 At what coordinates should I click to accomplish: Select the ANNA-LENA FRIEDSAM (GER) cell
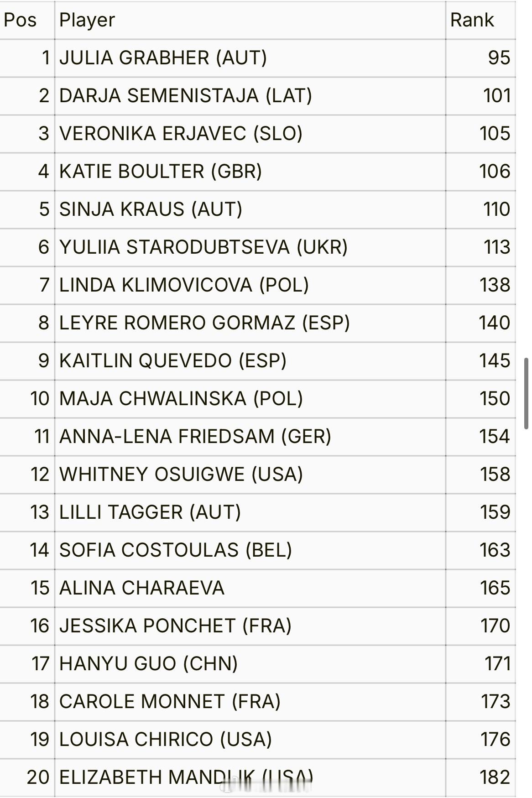coord(250,437)
